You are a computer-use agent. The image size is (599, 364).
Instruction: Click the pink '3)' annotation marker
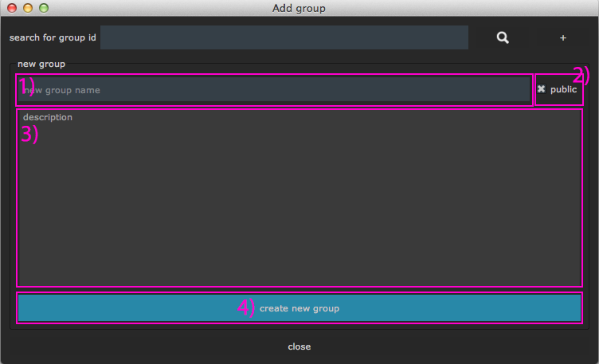click(x=29, y=134)
